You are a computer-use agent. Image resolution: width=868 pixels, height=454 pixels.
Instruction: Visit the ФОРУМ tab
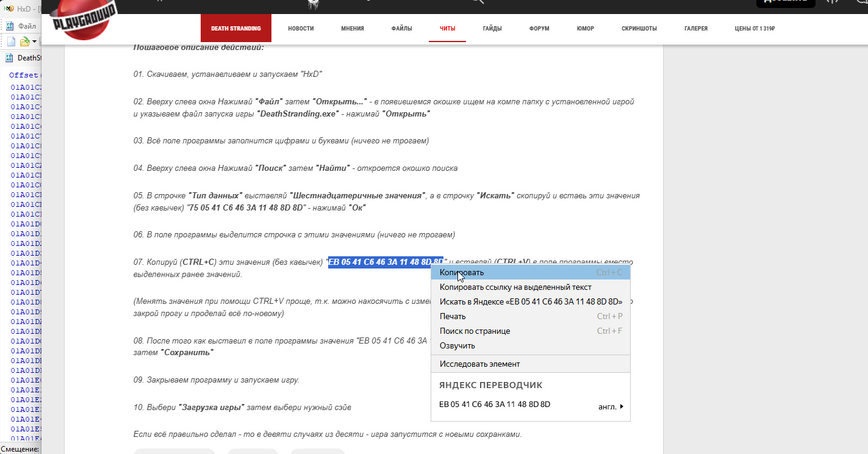point(539,29)
